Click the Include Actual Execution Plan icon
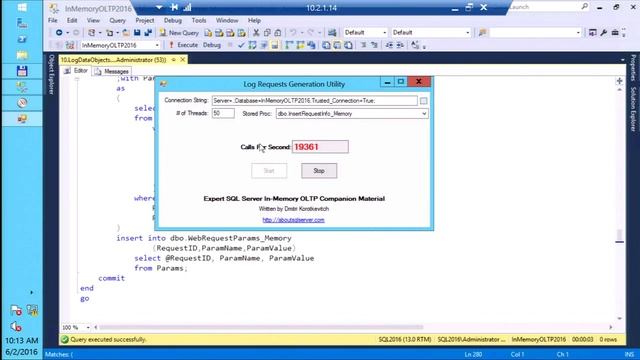Screen dimensions: 640x360 point(289,45)
